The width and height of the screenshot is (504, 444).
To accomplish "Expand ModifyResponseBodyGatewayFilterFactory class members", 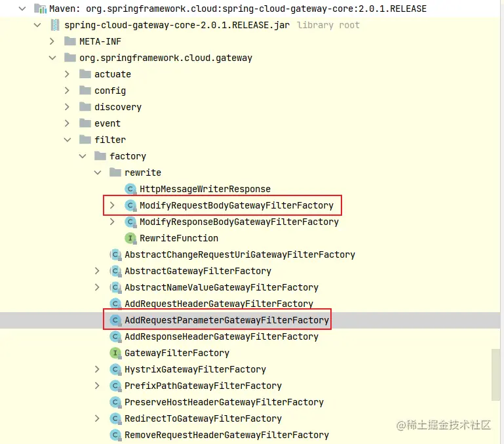I will click(x=112, y=222).
